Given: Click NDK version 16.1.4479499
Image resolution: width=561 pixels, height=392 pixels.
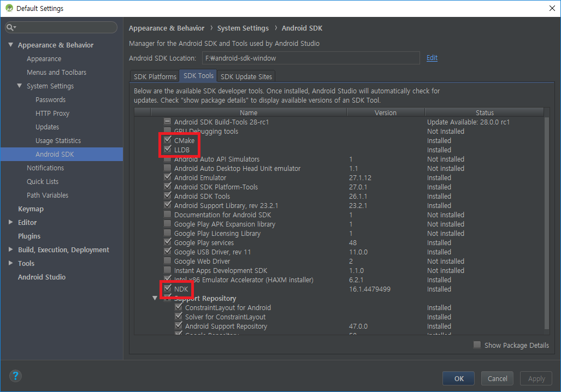Looking at the screenshot, I should [370, 289].
